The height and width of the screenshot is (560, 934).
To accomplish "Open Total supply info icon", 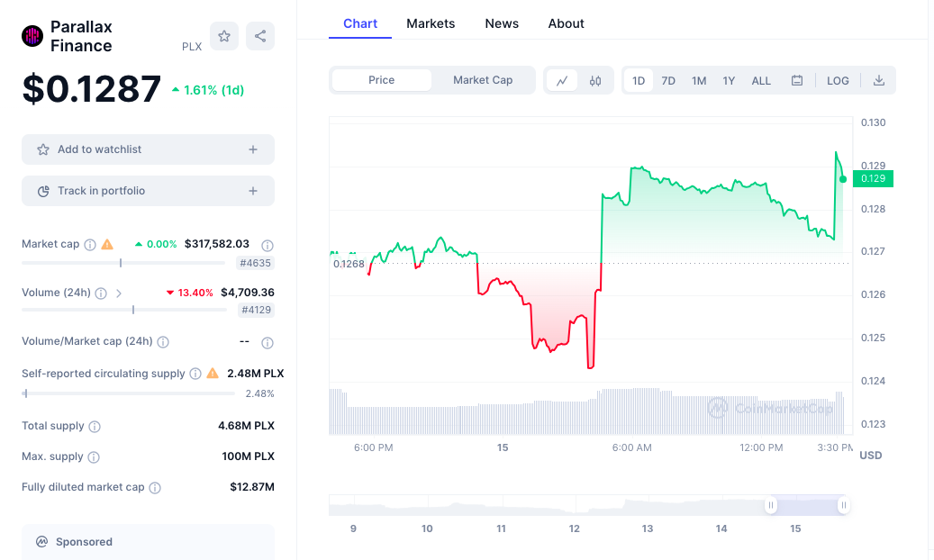I will point(94,427).
